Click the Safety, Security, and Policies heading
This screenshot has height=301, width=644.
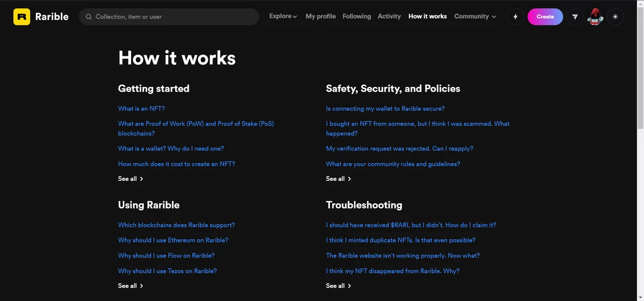pyautogui.click(x=393, y=89)
